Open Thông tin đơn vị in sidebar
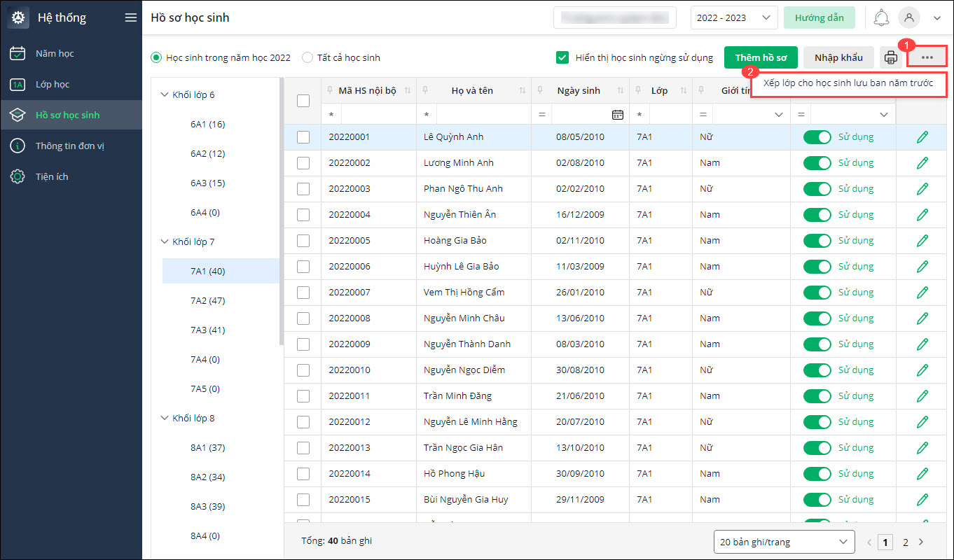This screenshot has height=560, width=954. tap(71, 146)
